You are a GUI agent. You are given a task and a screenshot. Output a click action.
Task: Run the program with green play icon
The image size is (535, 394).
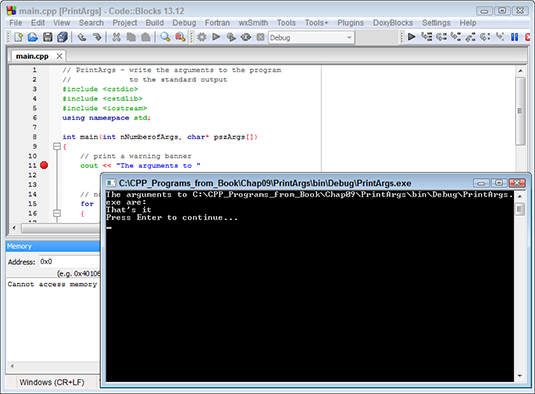(x=216, y=37)
